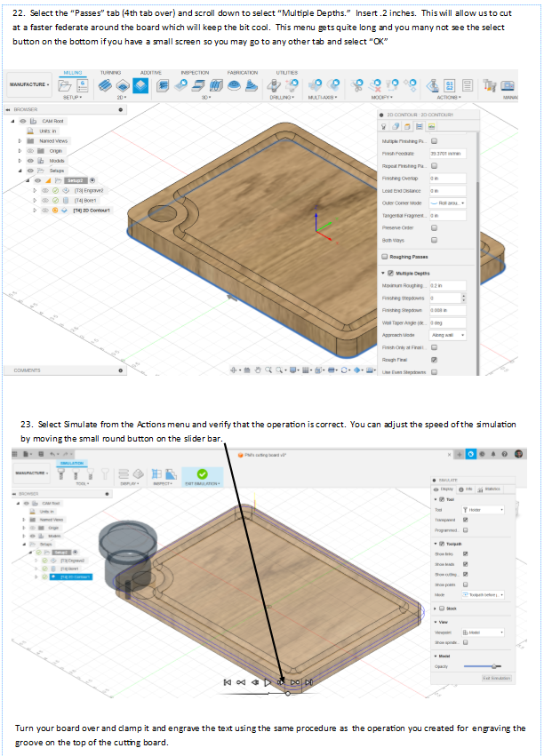Click the Finishing Stepdowns stepper arrows
Viewport: 544px width, 756px height.
point(463,298)
